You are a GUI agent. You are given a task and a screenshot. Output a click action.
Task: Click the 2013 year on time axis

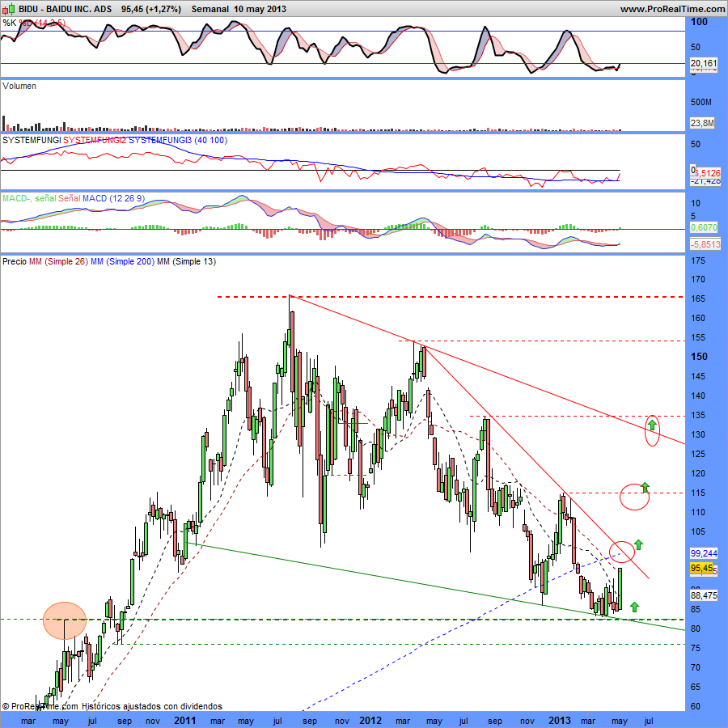pyautogui.click(x=560, y=721)
